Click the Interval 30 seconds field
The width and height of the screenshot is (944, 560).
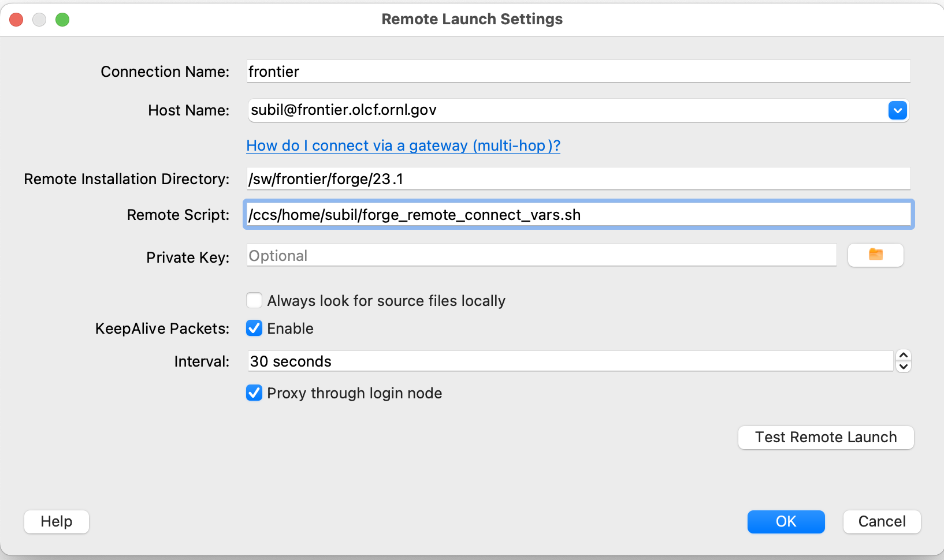[x=570, y=361]
